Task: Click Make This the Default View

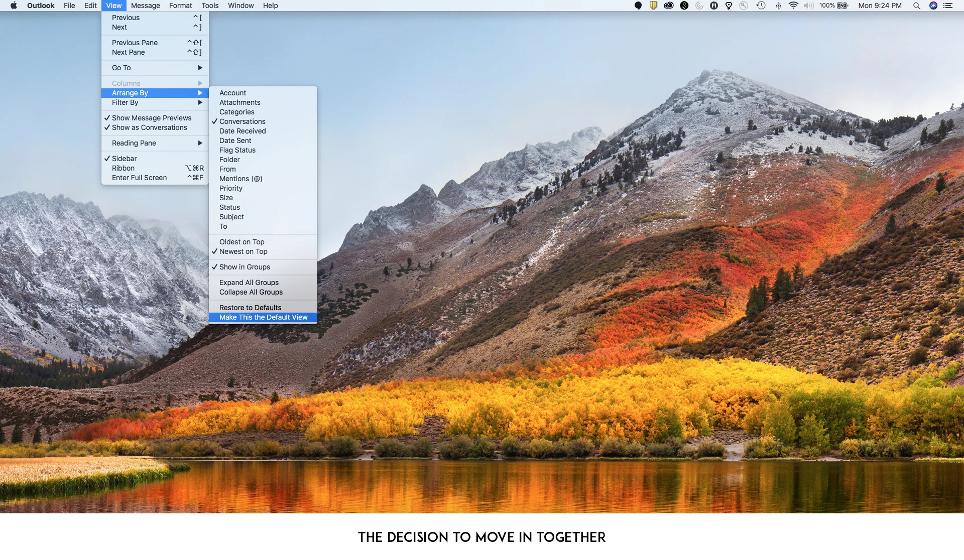Action: (263, 317)
